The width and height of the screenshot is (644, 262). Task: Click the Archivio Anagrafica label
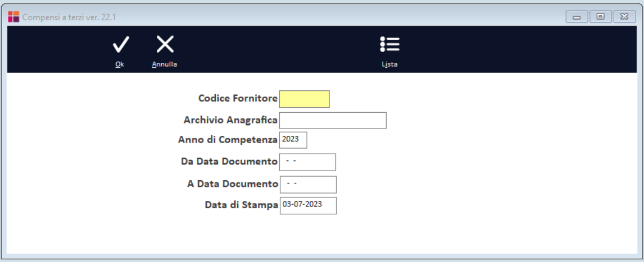coord(230,120)
